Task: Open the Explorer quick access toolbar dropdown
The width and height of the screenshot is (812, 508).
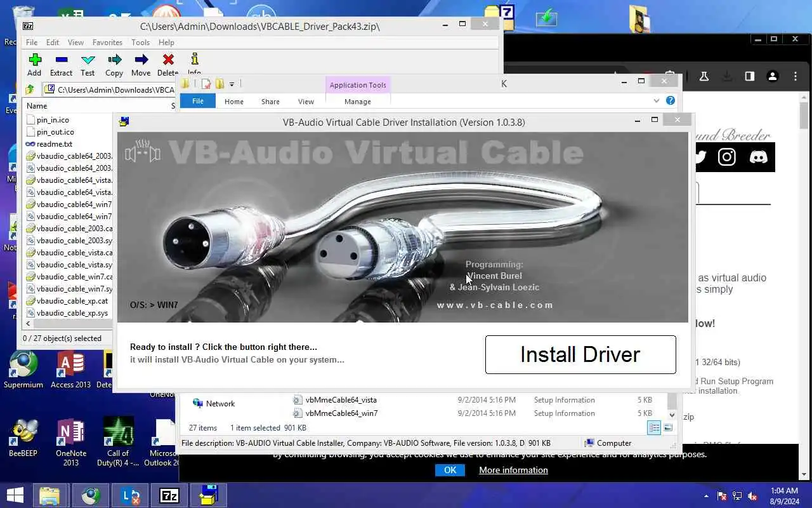Action: [x=232, y=84]
